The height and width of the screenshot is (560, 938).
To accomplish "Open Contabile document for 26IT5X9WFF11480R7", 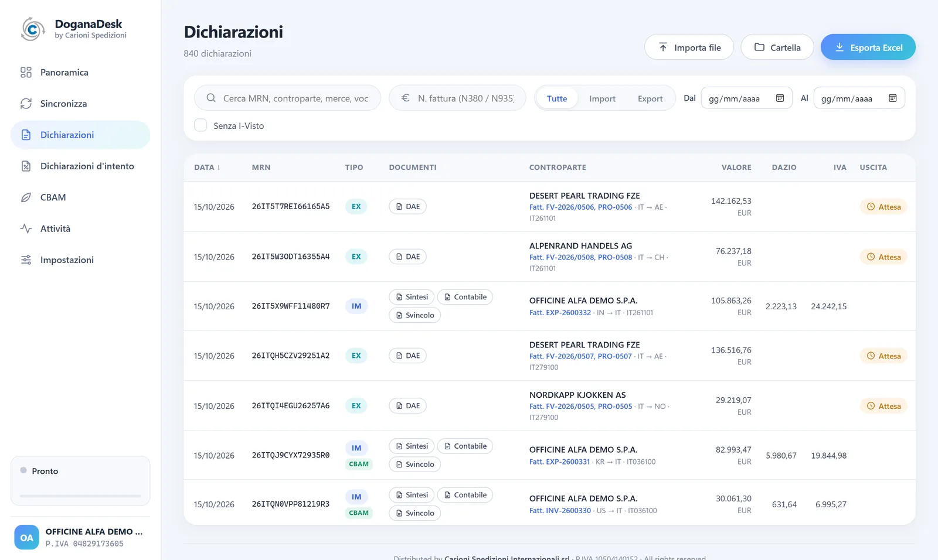I will click(465, 297).
